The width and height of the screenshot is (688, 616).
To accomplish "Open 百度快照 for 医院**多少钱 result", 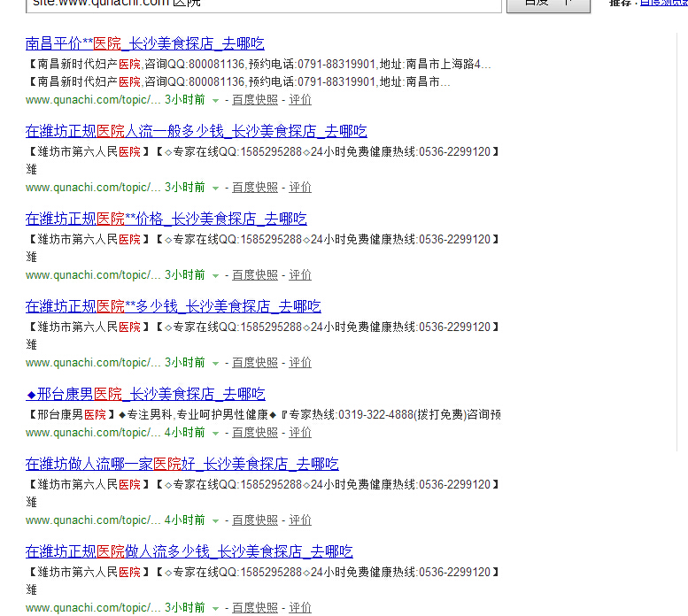I will point(255,363).
